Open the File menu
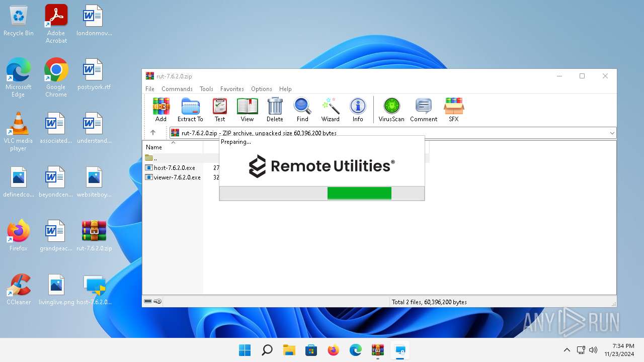Screen dimensions: 644x362 [150, 89]
